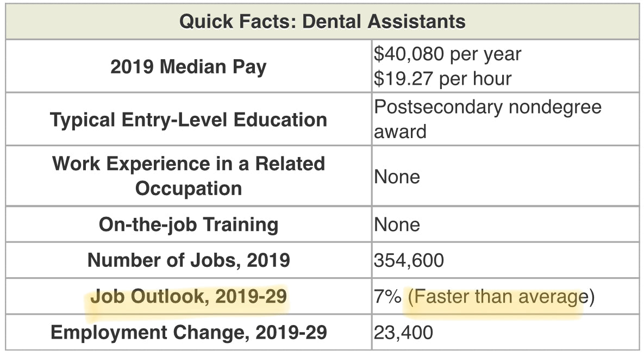Image resolution: width=644 pixels, height=356 pixels.
Task: Click the 23,400 employment change value
Action: (403, 333)
